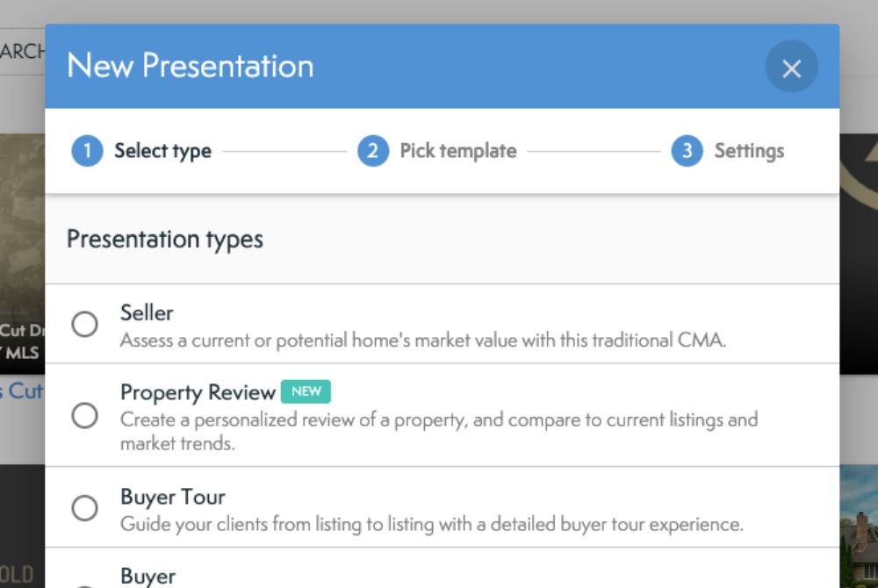Click the Buyer Tour option title
Viewport: 878px width, 588px height.
pos(172,497)
